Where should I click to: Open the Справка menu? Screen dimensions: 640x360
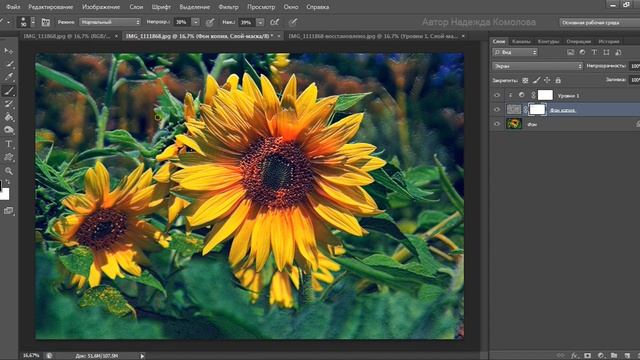pyautogui.click(x=318, y=7)
